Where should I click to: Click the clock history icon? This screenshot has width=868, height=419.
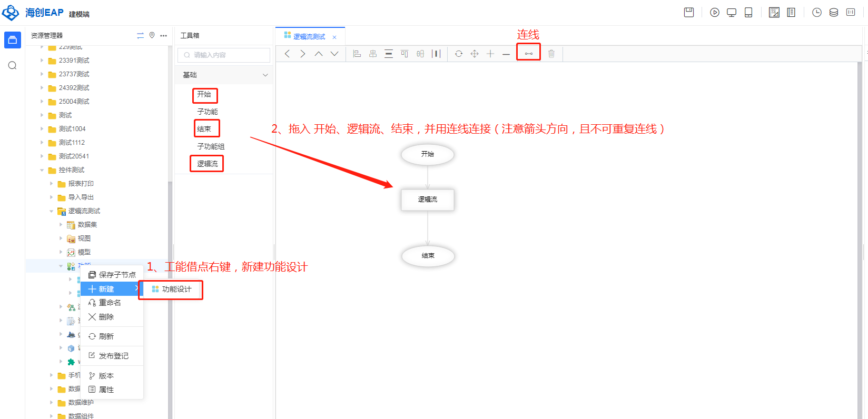pyautogui.click(x=817, y=13)
